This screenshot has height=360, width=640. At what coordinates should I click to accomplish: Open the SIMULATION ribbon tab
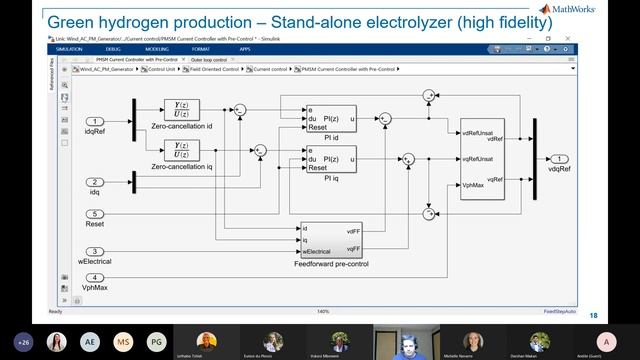69,49
